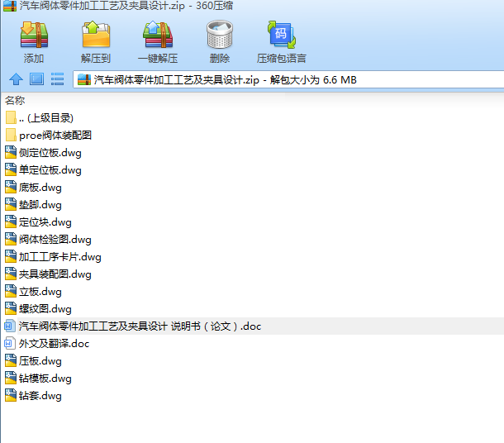Viewport: 504px width, 443px height.
Task: Click the dwg icon beside 底板.dwg
Action: click(11, 187)
